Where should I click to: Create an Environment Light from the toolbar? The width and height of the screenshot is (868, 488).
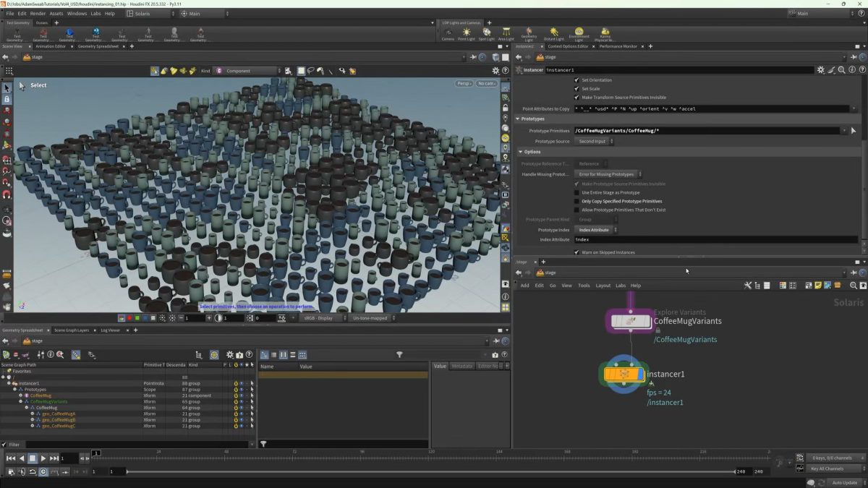pyautogui.click(x=579, y=33)
